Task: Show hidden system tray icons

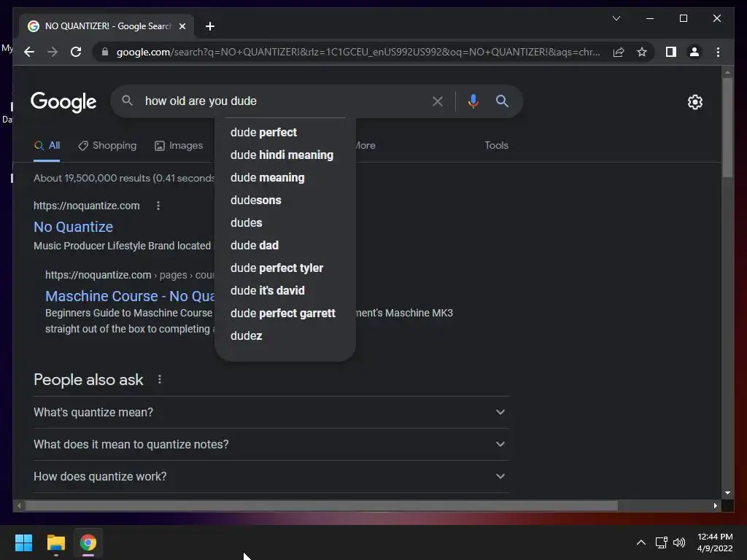Action: (x=641, y=542)
